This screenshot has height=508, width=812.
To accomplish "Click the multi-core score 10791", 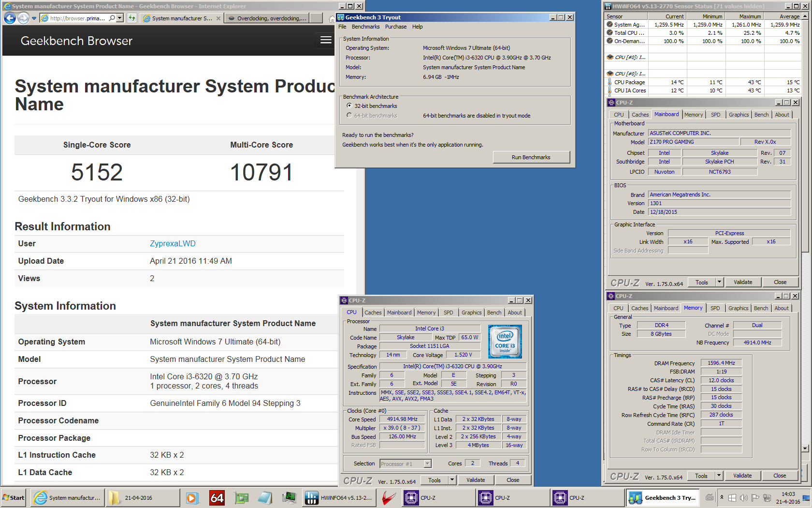I will [261, 172].
